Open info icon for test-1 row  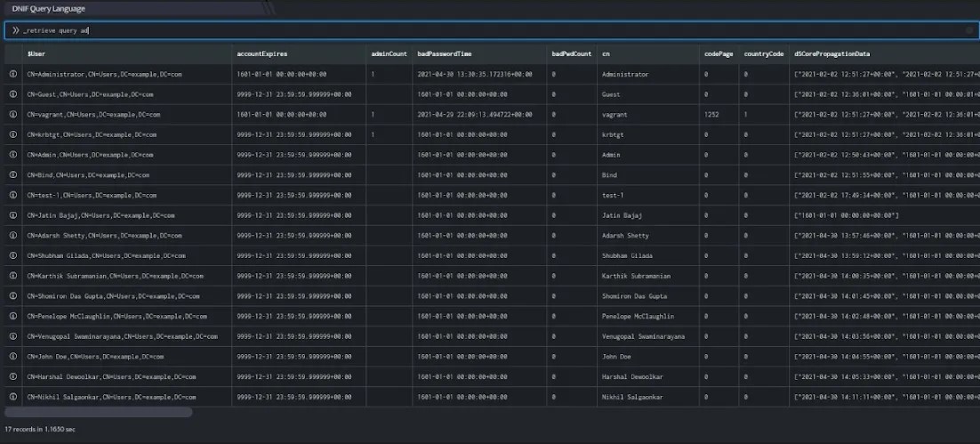(x=13, y=195)
